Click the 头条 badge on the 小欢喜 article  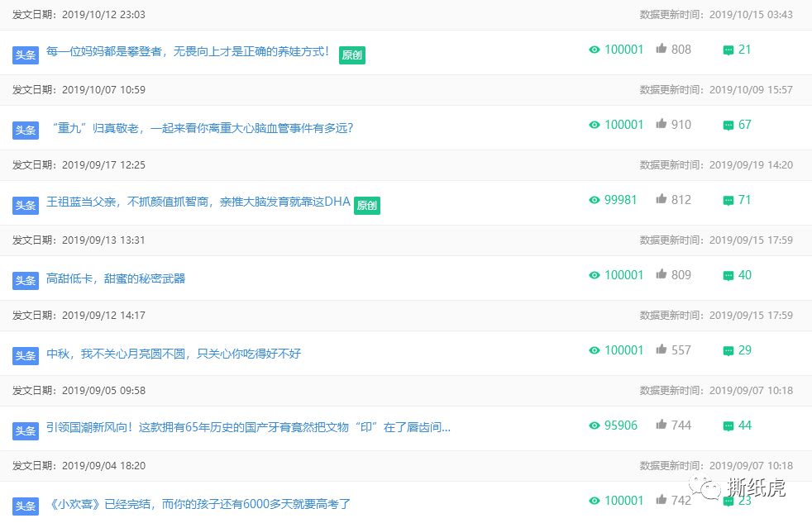pos(26,506)
